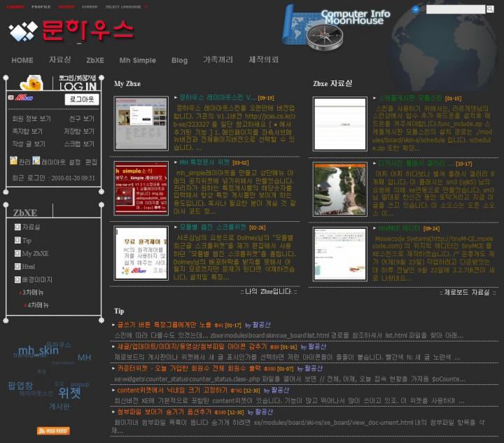Click the arrow icon next to My ZbXE
The width and height of the screenshot is (504, 443).
[17, 253]
